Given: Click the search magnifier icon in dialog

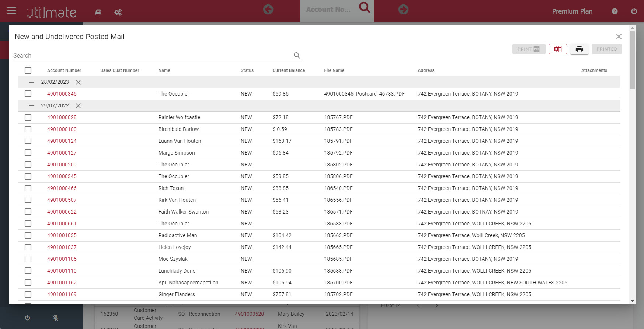Looking at the screenshot, I should pyautogui.click(x=297, y=55).
